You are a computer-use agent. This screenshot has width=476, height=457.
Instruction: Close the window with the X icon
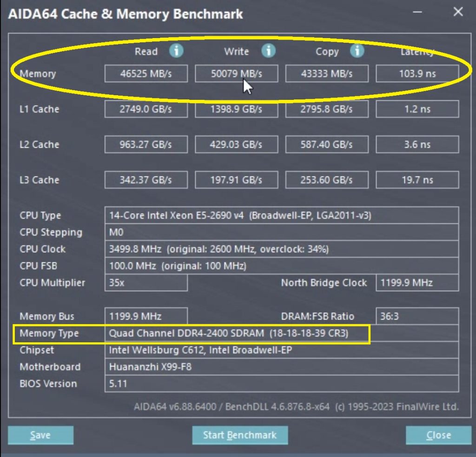[x=458, y=12]
